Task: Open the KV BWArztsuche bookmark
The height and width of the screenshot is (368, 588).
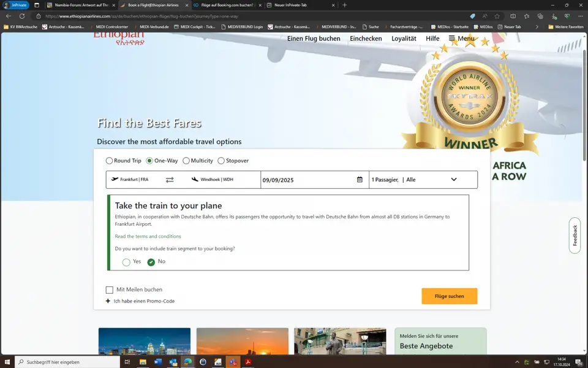Action: coord(21,26)
